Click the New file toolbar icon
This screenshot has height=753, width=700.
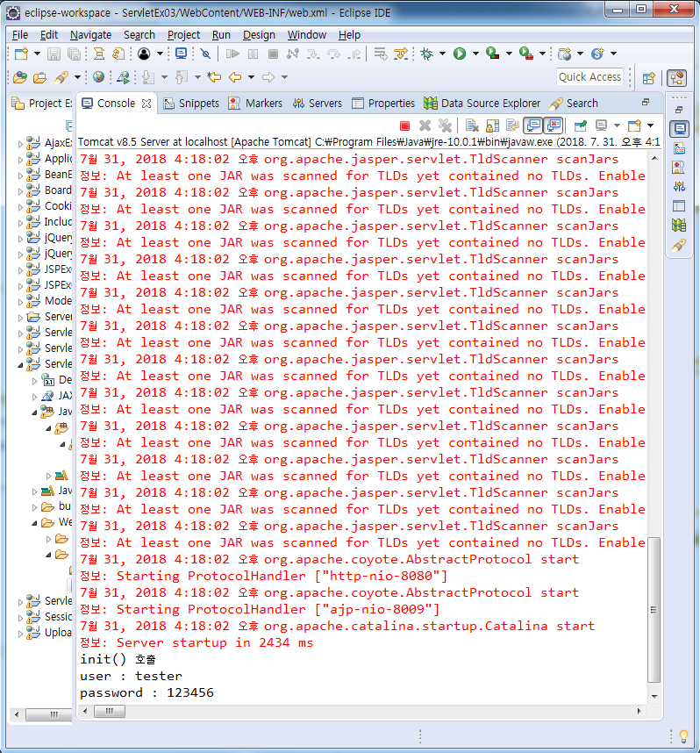tap(21, 54)
